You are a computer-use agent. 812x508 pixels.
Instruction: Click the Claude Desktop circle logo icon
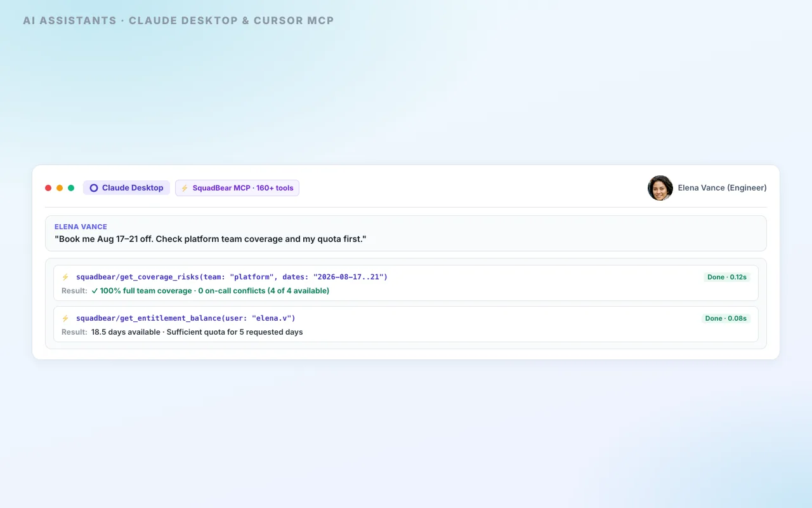[x=94, y=188]
